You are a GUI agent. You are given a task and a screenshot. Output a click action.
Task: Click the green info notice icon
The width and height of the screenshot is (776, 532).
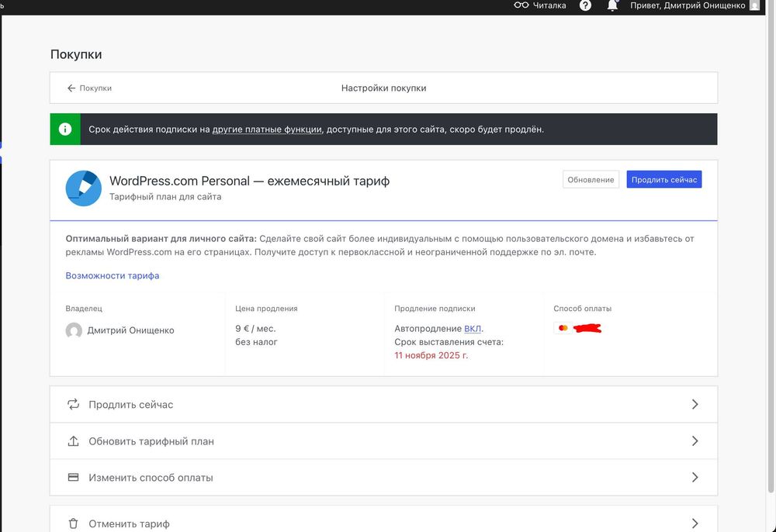pos(65,130)
